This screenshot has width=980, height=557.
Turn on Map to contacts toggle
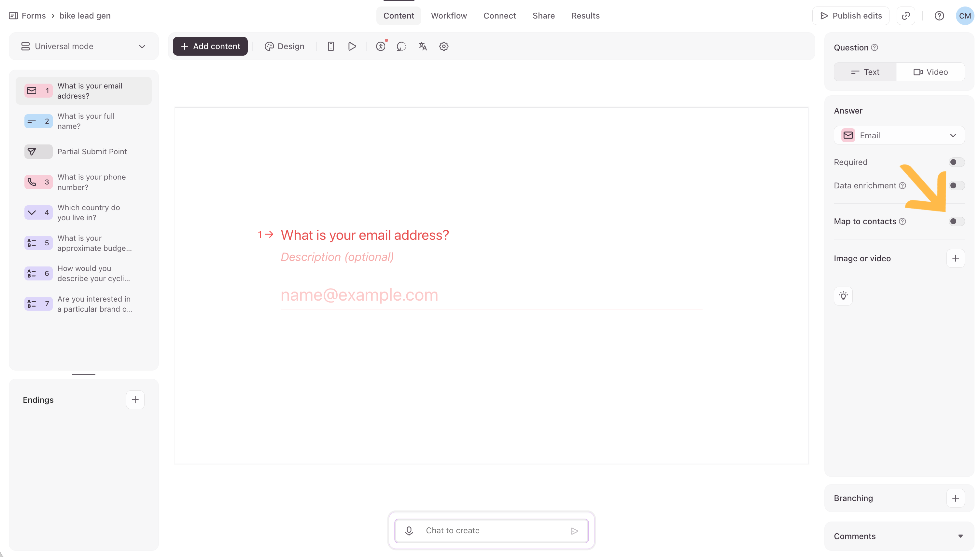(x=956, y=222)
